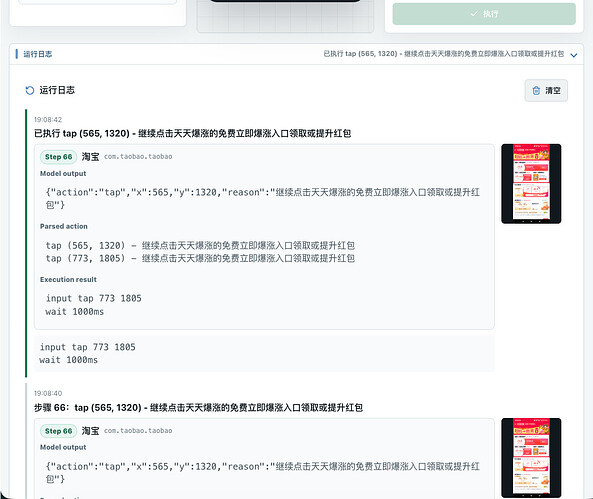Click the summary status text in the log header
This screenshot has width=593, height=499.
(443, 54)
